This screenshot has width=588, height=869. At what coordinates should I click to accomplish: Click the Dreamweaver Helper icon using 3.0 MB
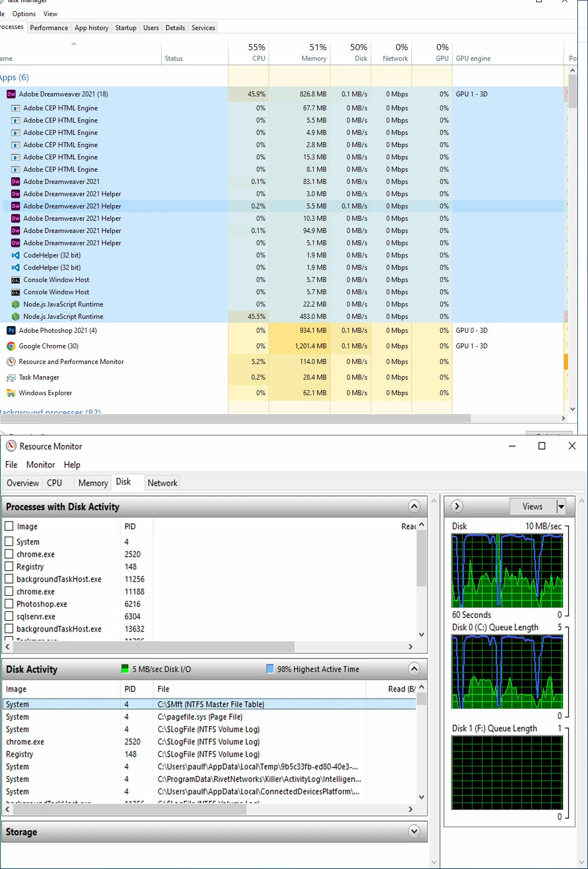point(16,194)
